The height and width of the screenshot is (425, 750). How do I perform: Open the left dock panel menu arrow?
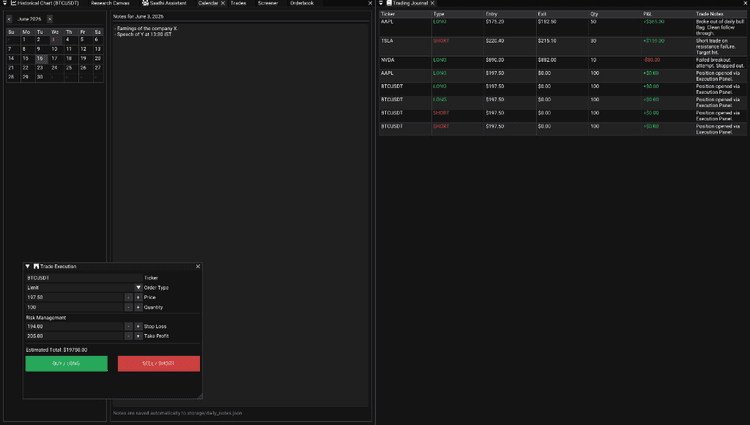pos(5,3)
